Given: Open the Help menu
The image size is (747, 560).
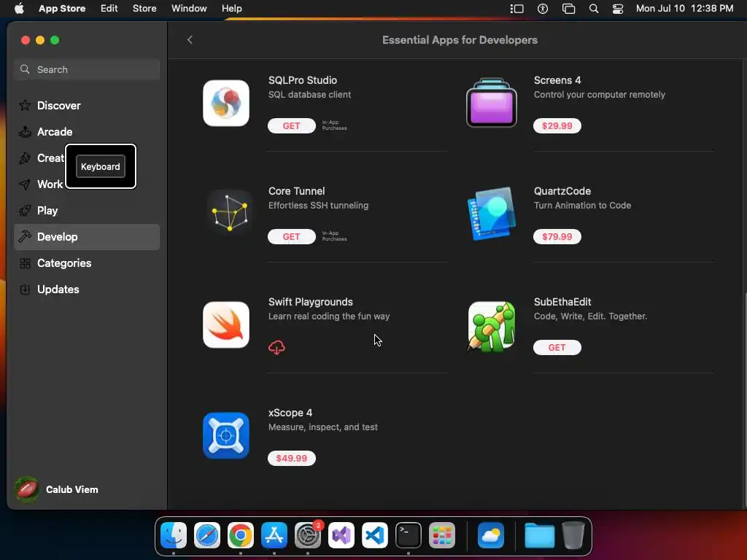Looking at the screenshot, I should 231,9.
